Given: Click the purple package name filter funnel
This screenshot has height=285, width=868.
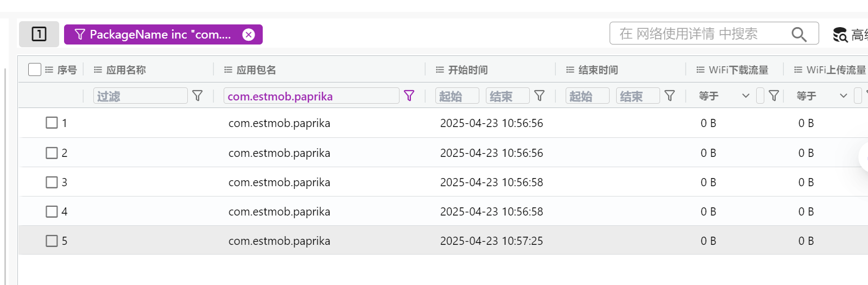Looking at the screenshot, I should (409, 96).
